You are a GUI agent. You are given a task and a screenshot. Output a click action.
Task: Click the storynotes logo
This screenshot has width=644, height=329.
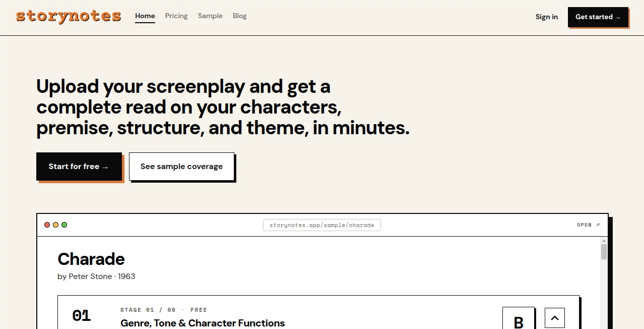click(69, 16)
